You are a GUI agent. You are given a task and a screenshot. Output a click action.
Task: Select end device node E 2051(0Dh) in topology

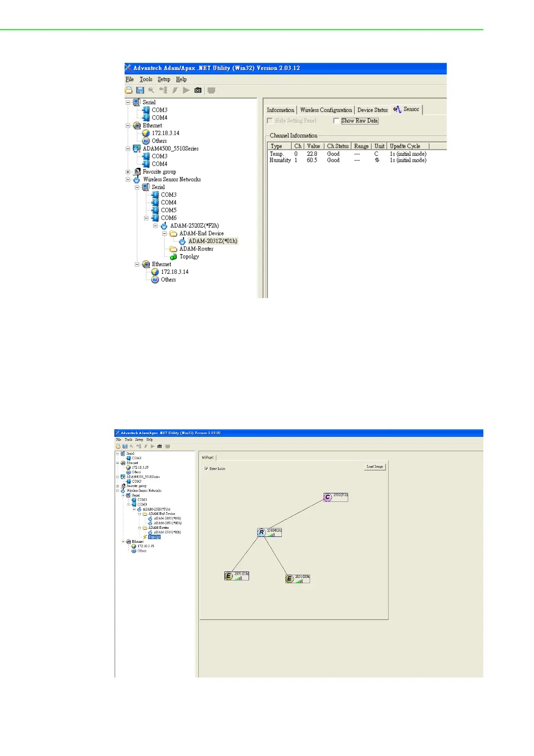click(298, 579)
